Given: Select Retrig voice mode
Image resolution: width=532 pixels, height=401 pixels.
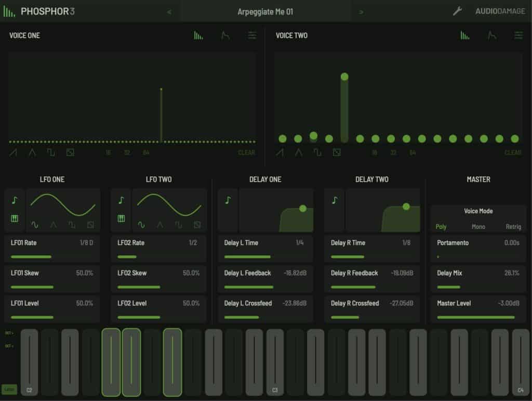Looking at the screenshot, I should tap(513, 226).
